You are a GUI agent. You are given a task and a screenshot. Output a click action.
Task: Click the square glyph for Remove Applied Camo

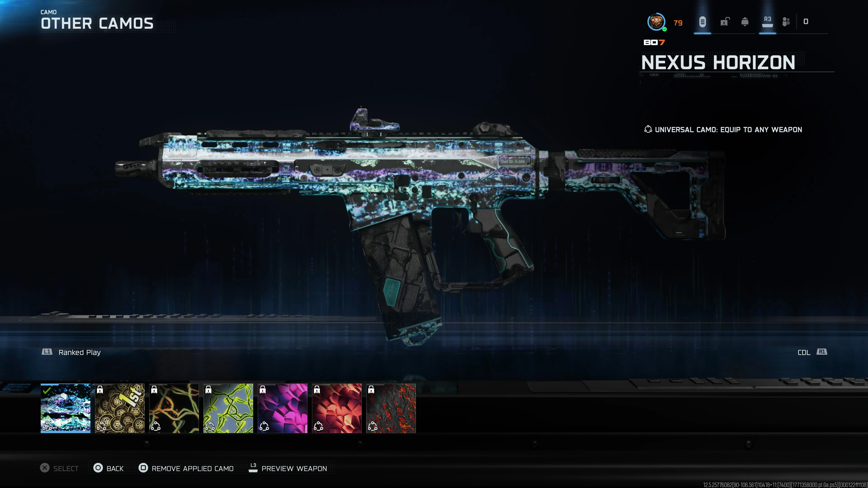[143, 468]
